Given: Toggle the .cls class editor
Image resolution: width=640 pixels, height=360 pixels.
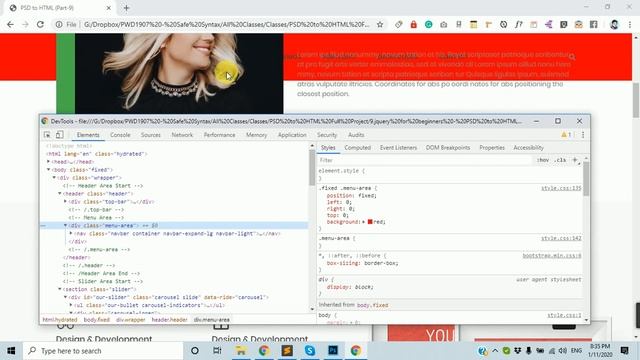Looking at the screenshot, I should 560,160.
